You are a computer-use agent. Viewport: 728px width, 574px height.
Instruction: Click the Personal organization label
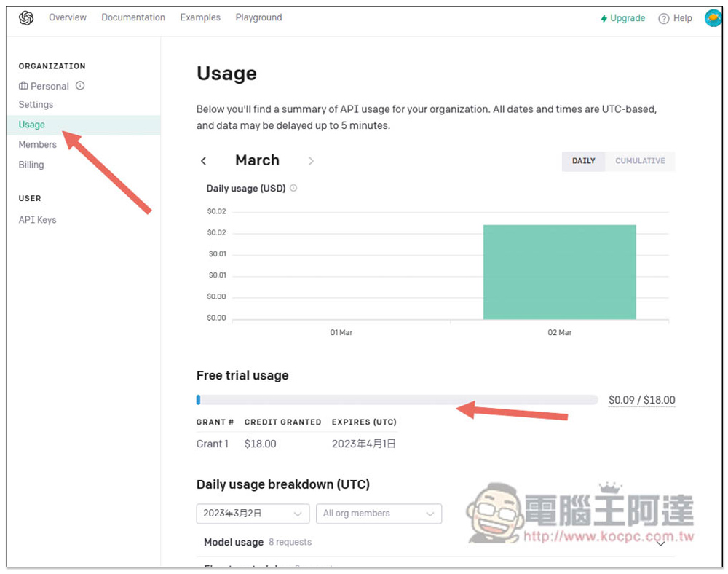coord(50,86)
